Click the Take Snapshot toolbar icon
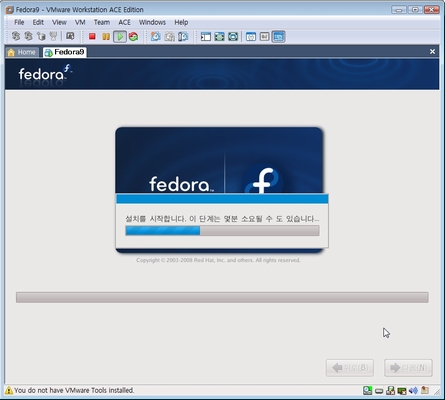 tap(155, 36)
